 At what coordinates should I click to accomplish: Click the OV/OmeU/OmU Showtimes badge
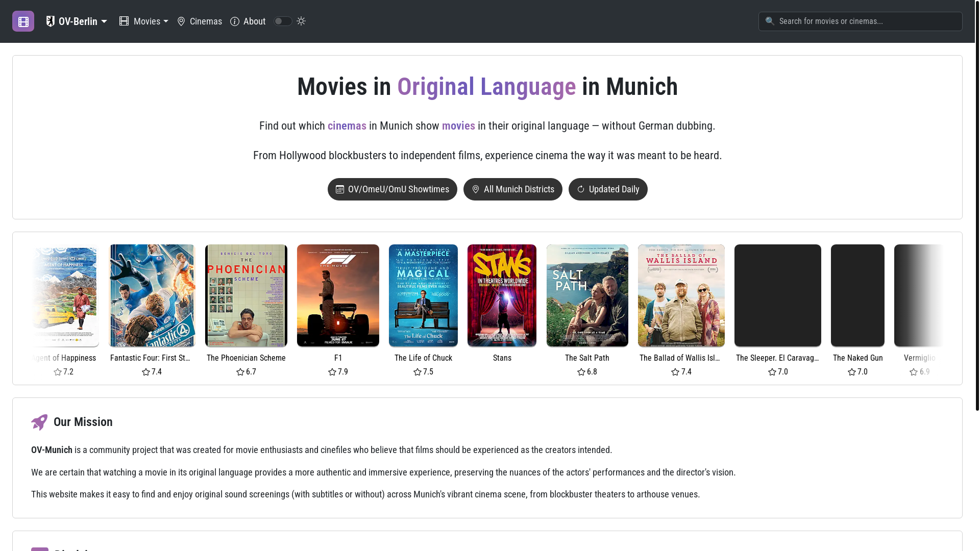point(393,189)
